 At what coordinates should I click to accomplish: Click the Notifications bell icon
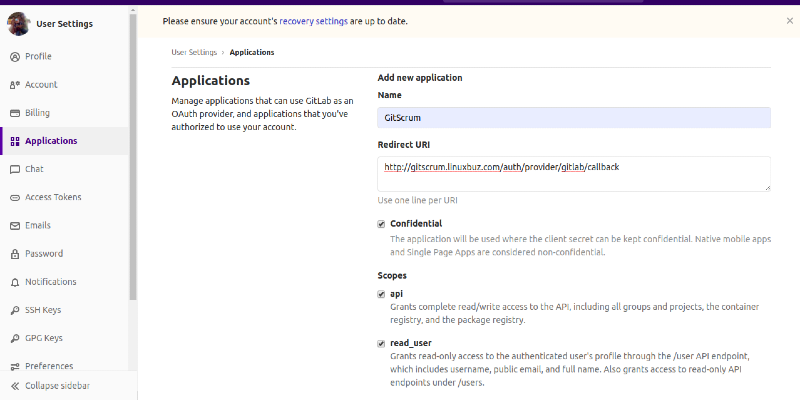coord(15,282)
